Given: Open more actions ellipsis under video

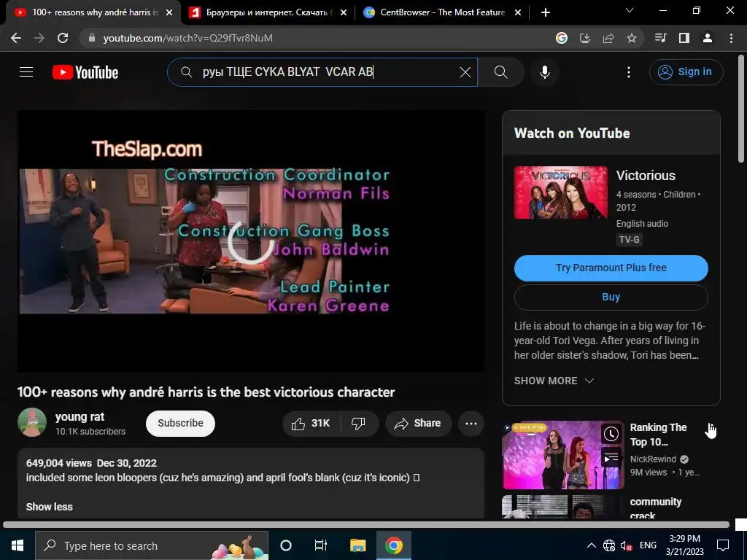Looking at the screenshot, I should (x=471, y=424).
